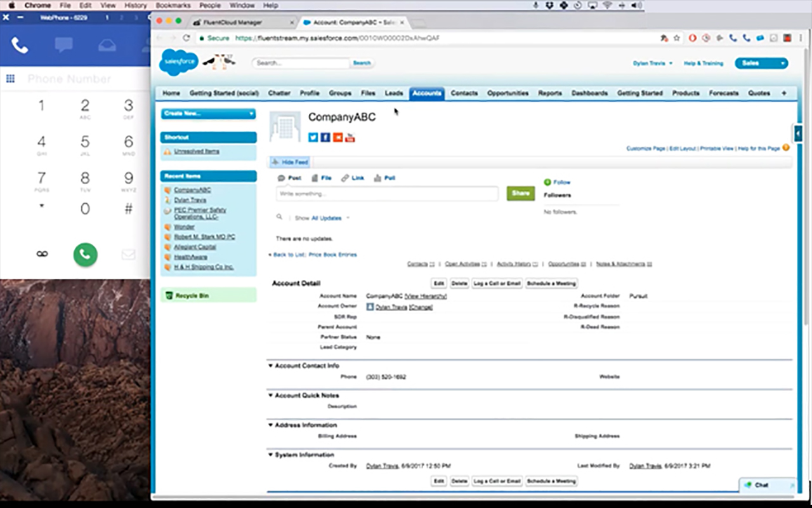Click the envelope icon right of call button

[x=128, y=255]
